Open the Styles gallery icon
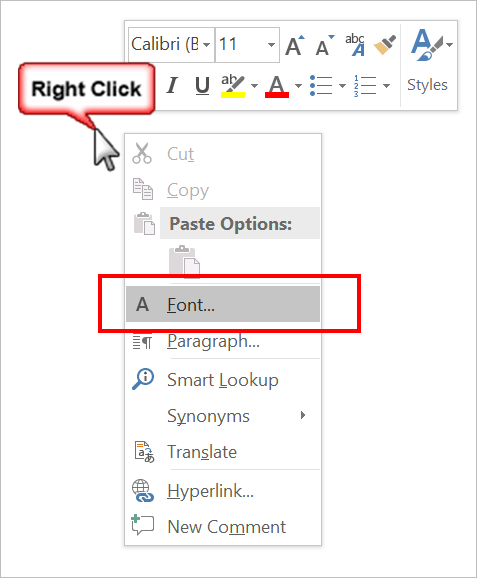Image resolution: width=477 pixels, height=578 pixels. click(x=427, y=45)
